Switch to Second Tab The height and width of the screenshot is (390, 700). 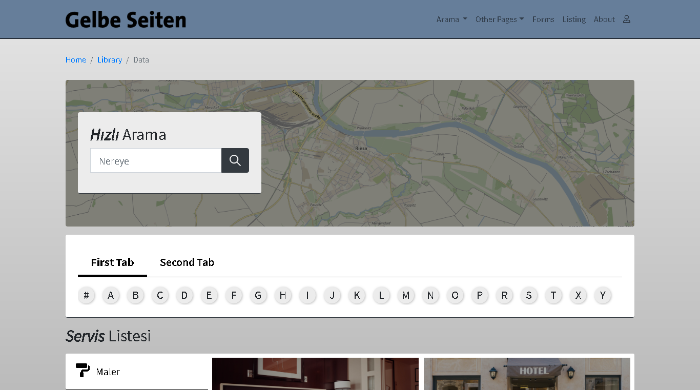tap(187, 262)
